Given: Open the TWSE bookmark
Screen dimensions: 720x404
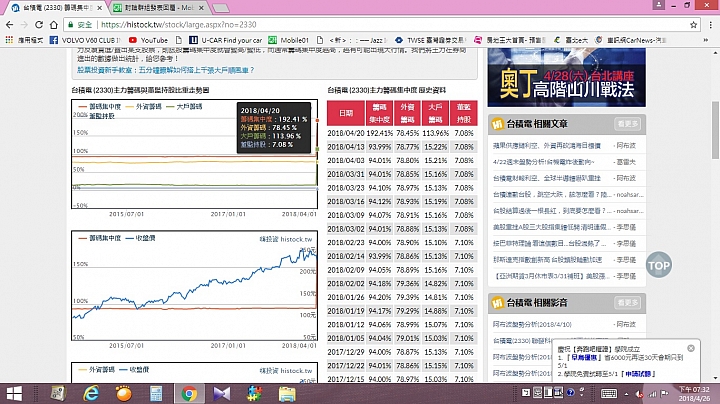Looking at the screenshot, I should coord(431,40).
